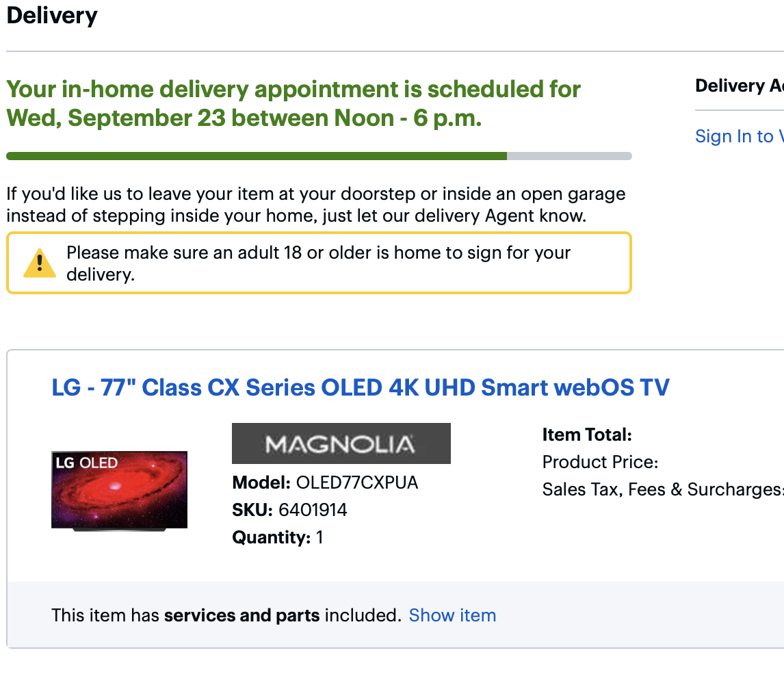
Task: Click the Quantity value
Action: [319, 537]
